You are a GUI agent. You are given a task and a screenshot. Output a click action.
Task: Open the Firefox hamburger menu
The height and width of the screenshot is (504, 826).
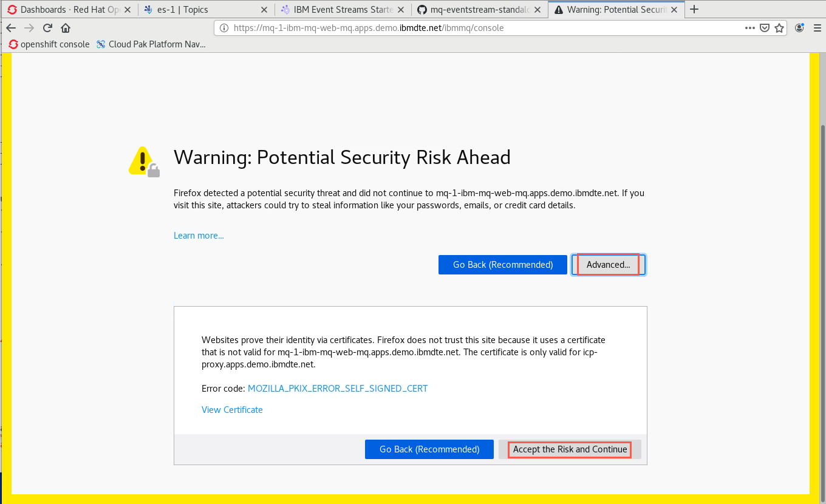click(x=816, y=28)
